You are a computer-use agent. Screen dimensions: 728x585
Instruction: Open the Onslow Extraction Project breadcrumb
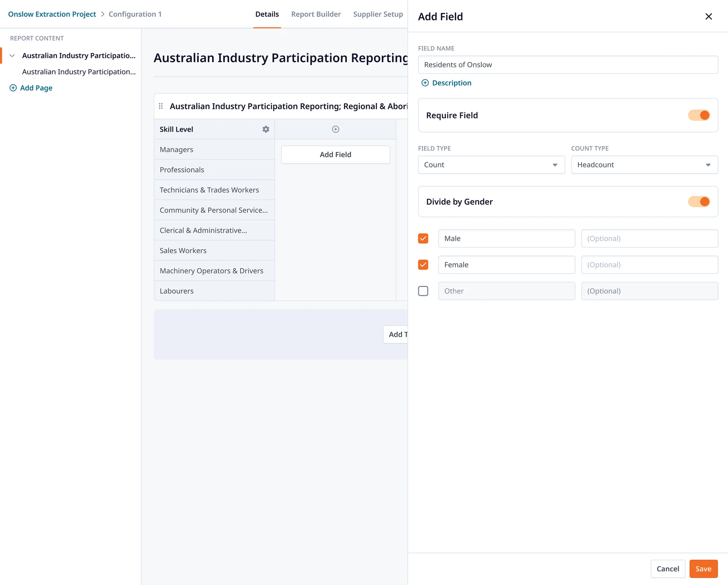[52, 14]
